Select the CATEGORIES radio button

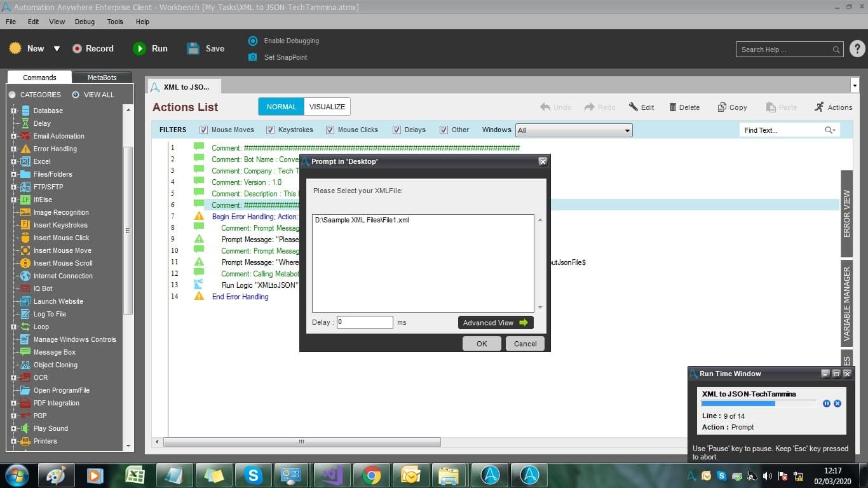click(x=12, y=95)
